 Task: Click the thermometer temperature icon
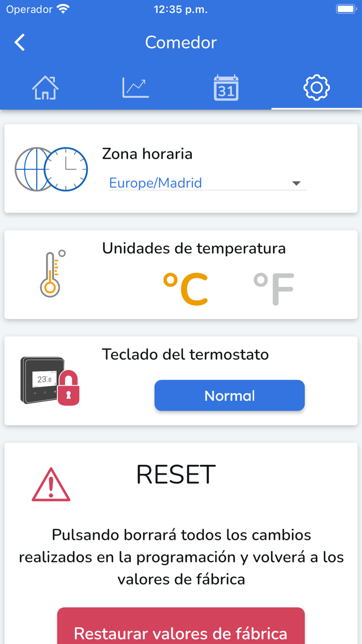tap(51, 273)
